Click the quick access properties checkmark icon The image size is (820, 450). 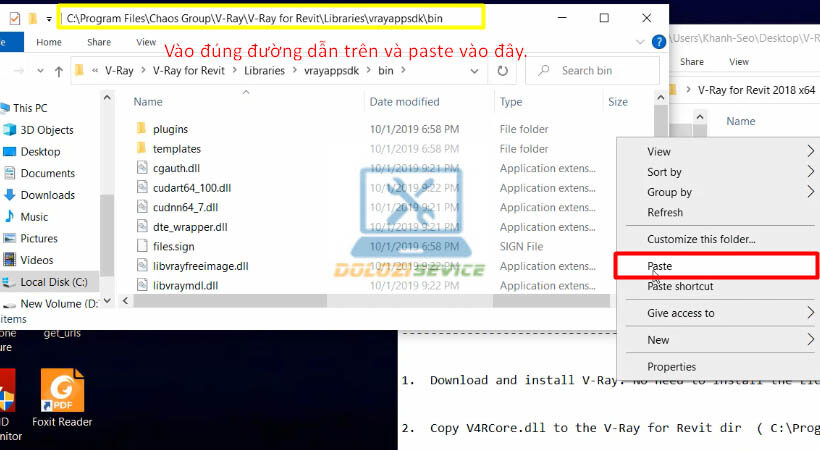click(x=14, y=18)
